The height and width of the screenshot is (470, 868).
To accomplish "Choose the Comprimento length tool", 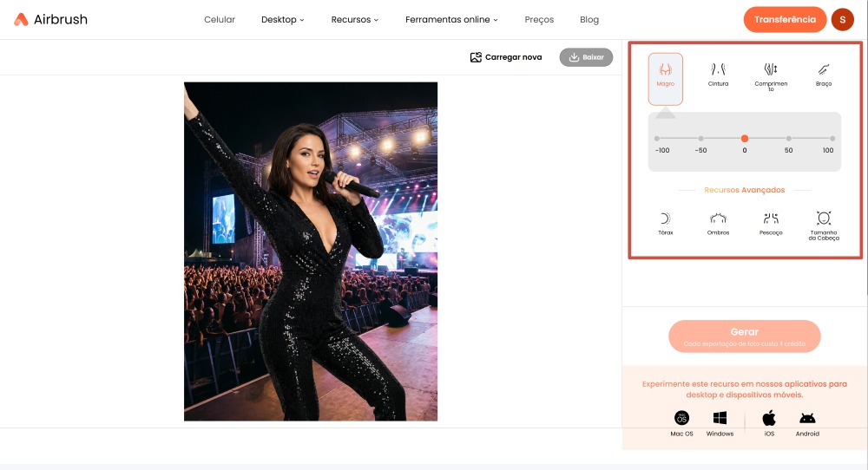I will pyautogui.click(x=771, y=74).
